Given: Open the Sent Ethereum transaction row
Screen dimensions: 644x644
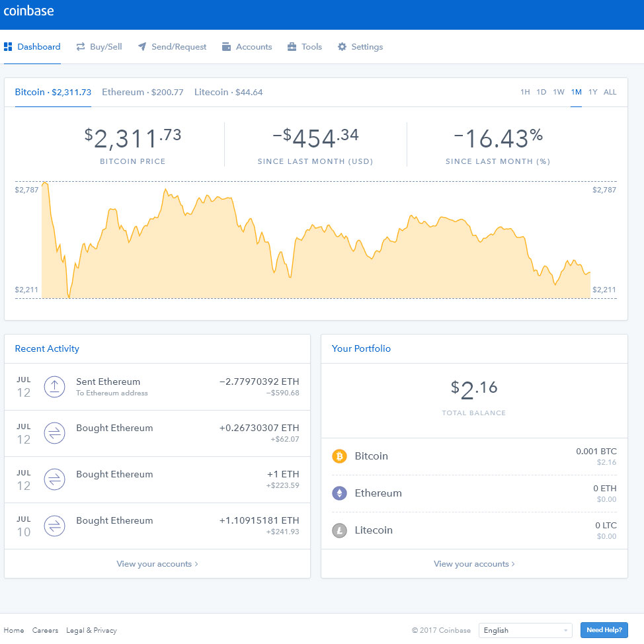Looking at the screenshot, I should 157,387.
